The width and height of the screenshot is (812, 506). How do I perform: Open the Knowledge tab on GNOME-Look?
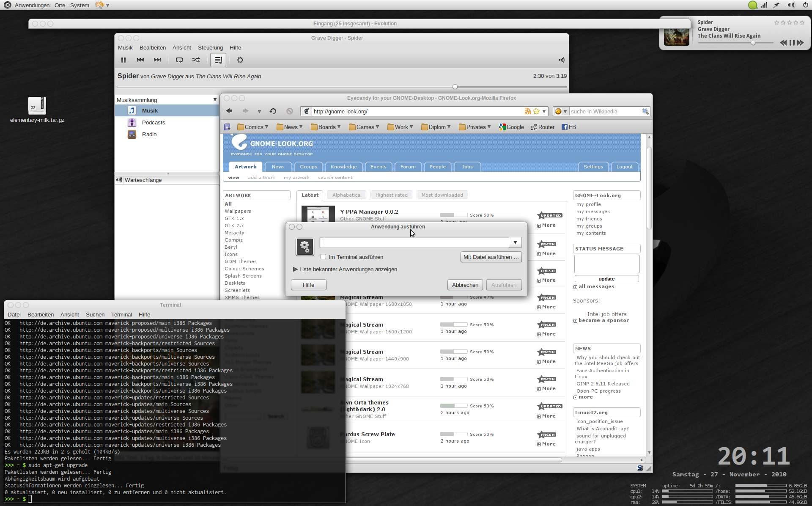tap(344, 167)
